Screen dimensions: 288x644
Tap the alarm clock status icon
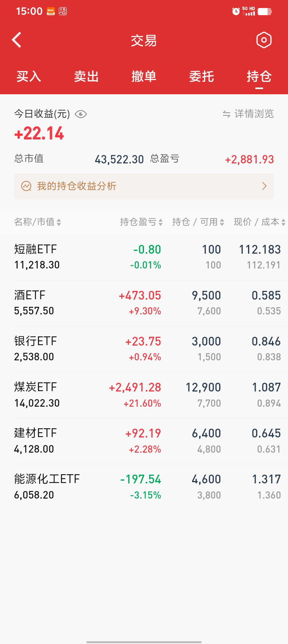tap(236, 12)
